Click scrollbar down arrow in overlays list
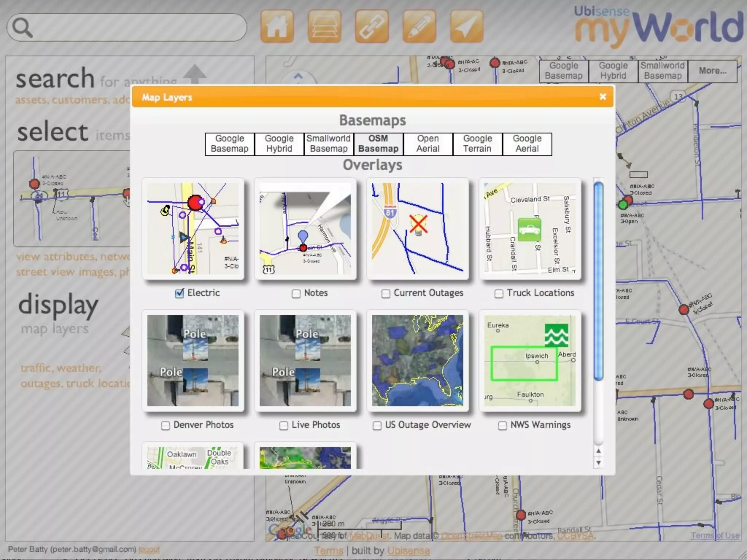 pyautogui.click(x=599, y=463)
